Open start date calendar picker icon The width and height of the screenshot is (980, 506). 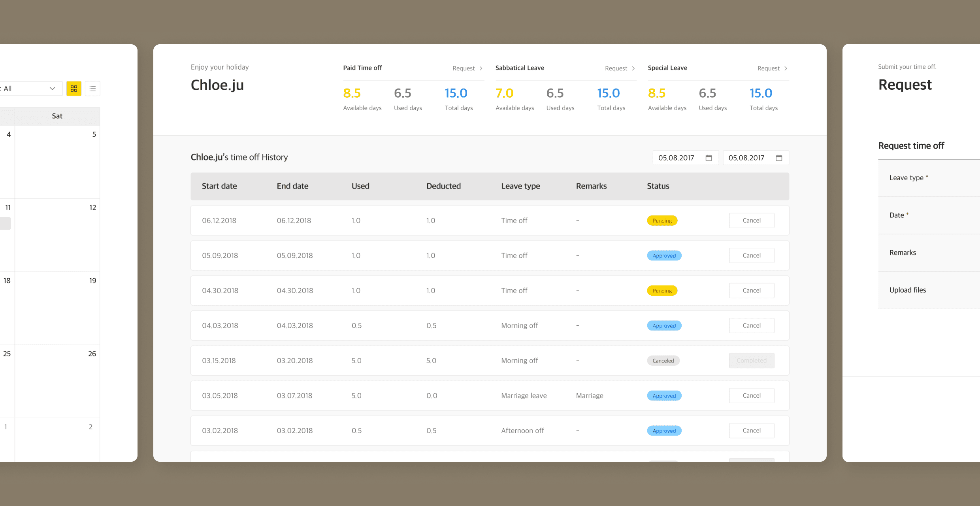[x=709, y=158]
